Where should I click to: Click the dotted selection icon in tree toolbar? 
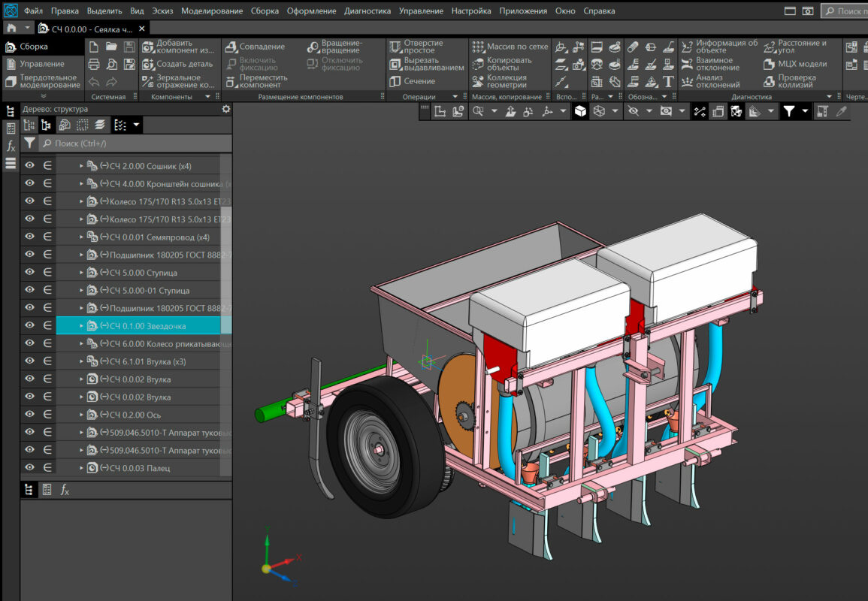coord(83,125)
